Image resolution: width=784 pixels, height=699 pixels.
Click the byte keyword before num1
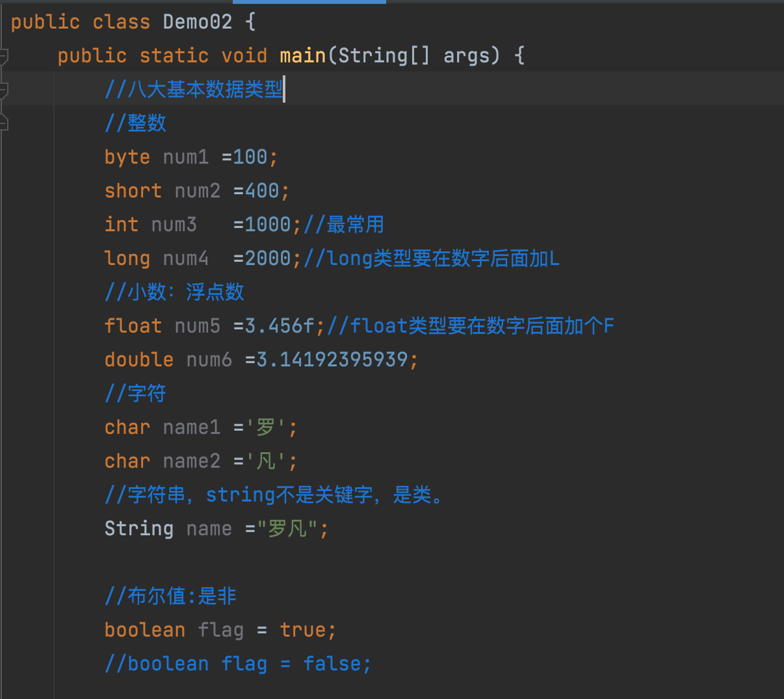[127, 157]
